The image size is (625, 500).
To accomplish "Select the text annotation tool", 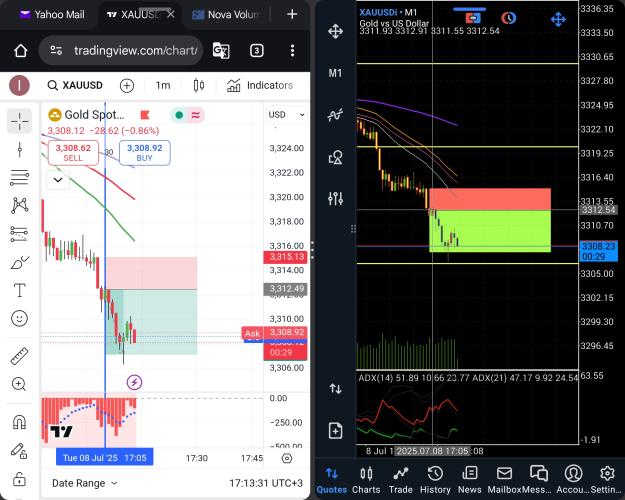I will click(x=20, y=290).
